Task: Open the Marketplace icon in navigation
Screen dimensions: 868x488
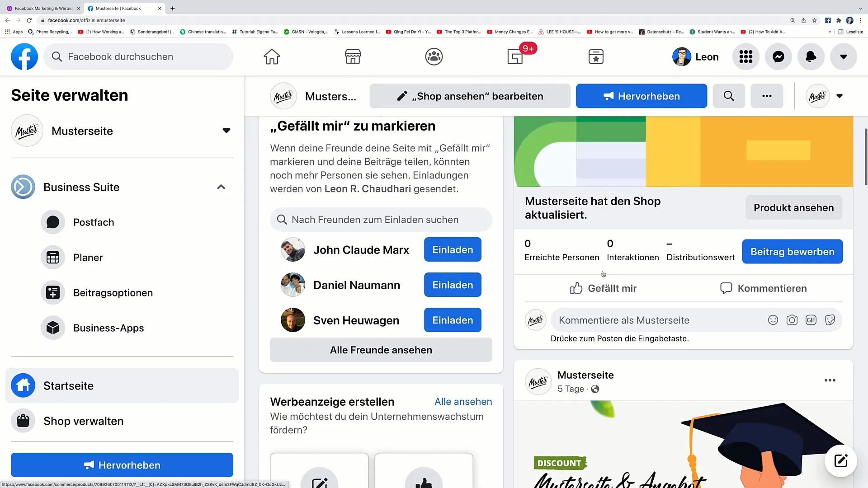Action: (353, 56)
